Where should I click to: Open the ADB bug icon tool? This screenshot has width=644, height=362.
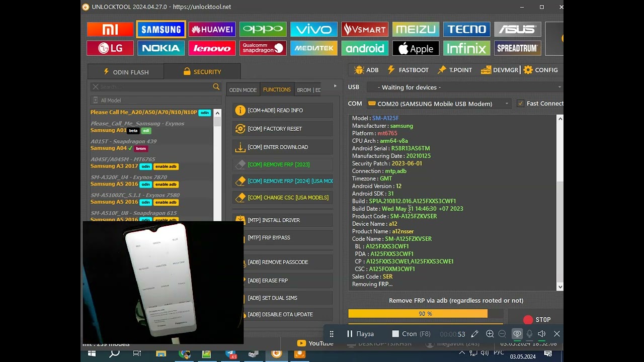click(x=366, y=70)
